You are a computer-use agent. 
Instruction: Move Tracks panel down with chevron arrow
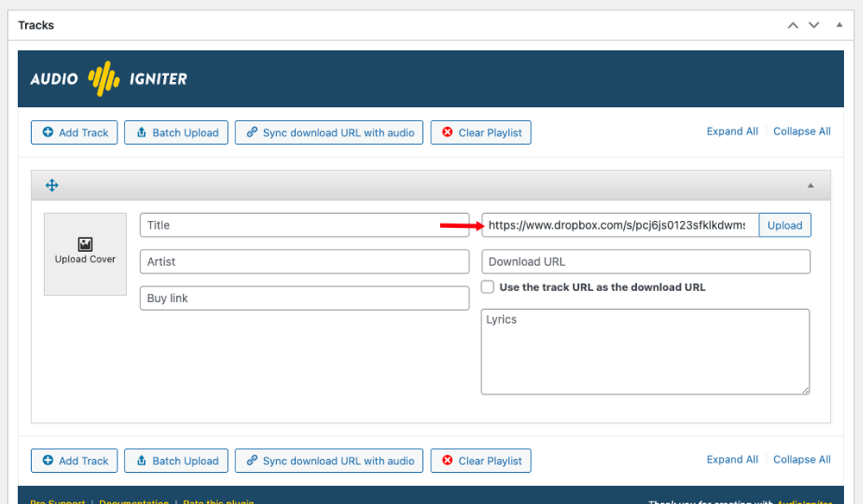(814, 25)
